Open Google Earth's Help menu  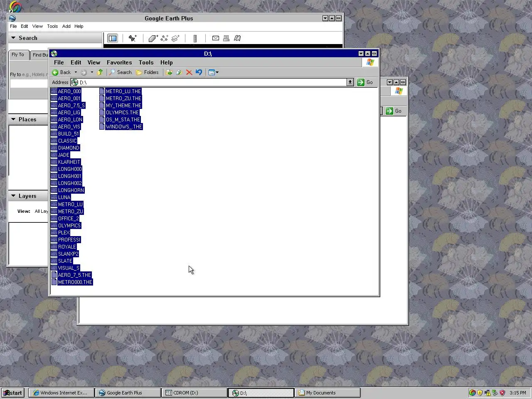tap(79, 26)
